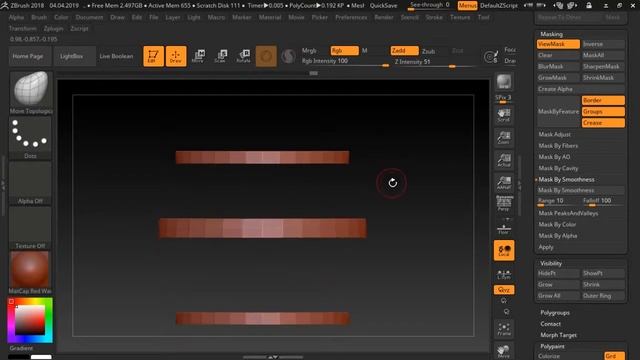Toggle the Zadd mode
Screen dimensions: 640x360
404,51
